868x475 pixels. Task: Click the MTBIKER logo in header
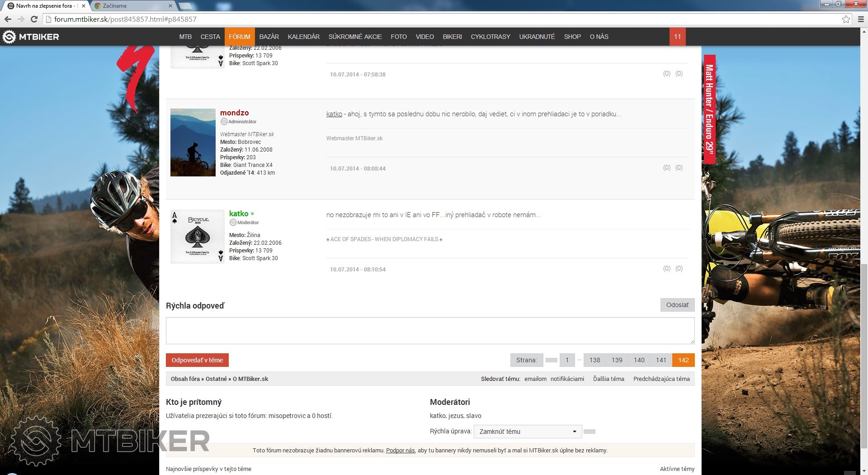pos(31,37)
